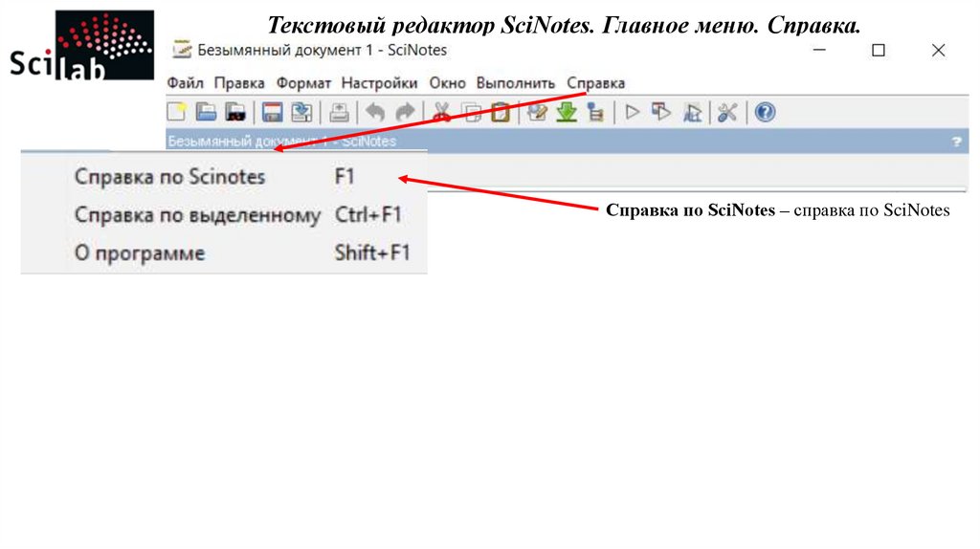The height and width of the screenshot is (549, 980).
Task: Click the Find/Replace pencil icon
Action: coord(537,113)
